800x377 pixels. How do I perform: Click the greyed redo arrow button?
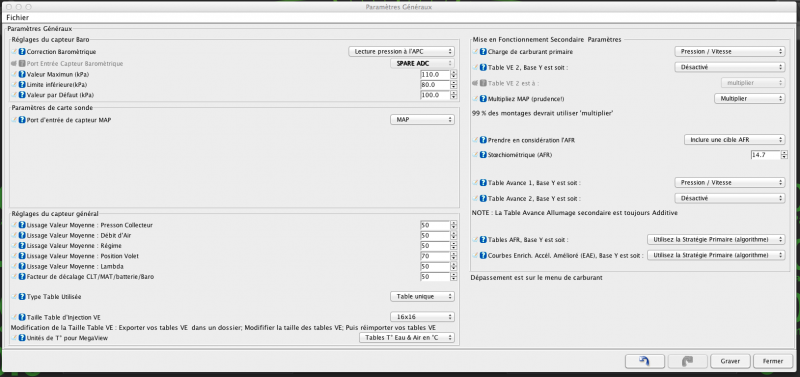point(688,361)
